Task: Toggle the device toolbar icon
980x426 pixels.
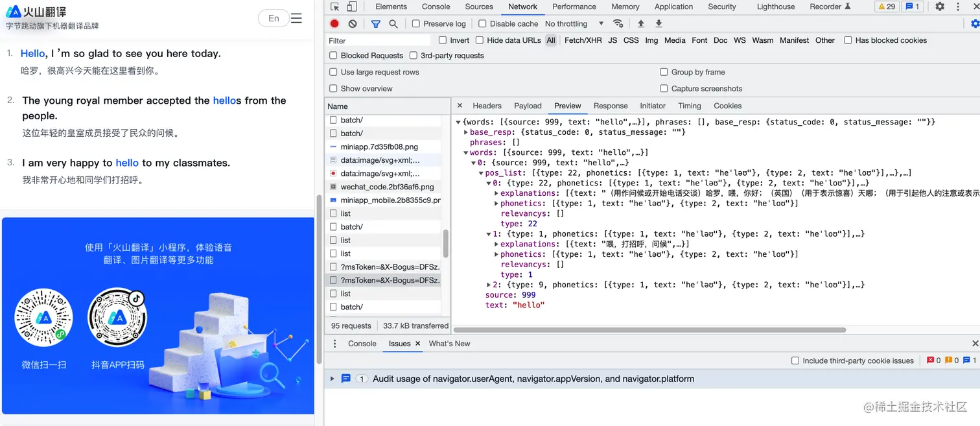Action: pos(351,6)
